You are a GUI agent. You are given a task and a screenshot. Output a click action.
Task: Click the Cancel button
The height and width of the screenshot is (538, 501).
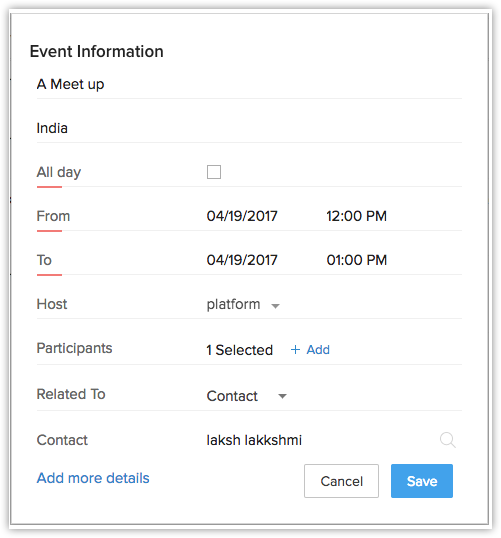click(341, 481)
